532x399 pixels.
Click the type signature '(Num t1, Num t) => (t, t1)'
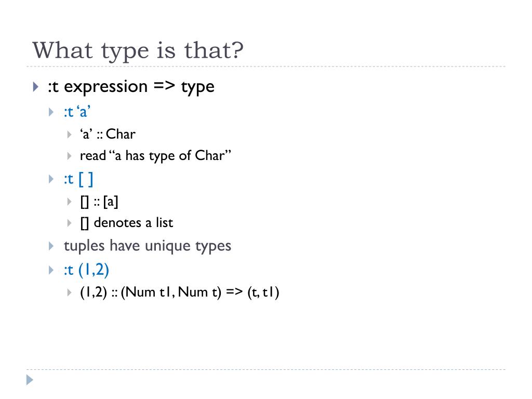[200, 292]
